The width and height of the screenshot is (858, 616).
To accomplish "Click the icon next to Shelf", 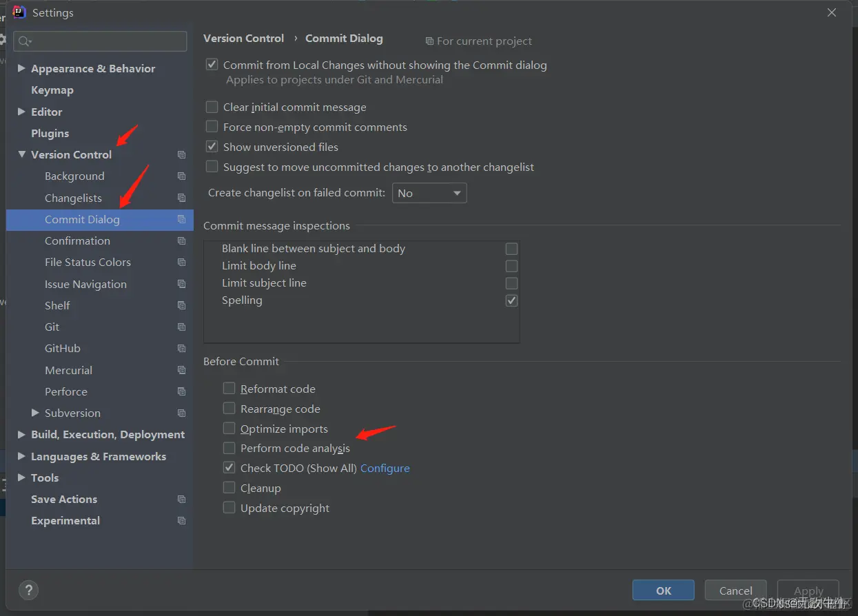I will [181, 305].
